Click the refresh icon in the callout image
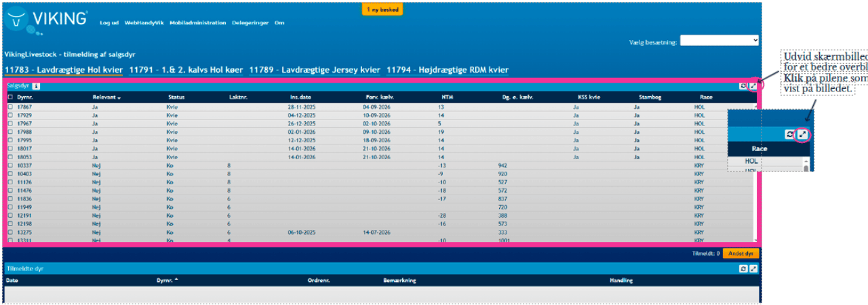This screenshot has height=305, width=868. click(x=790, y=134)
